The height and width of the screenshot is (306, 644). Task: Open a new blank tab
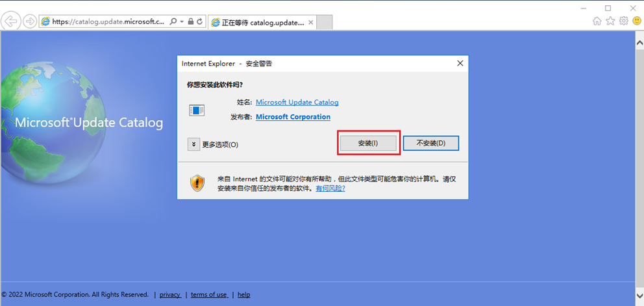click(325, 23)
